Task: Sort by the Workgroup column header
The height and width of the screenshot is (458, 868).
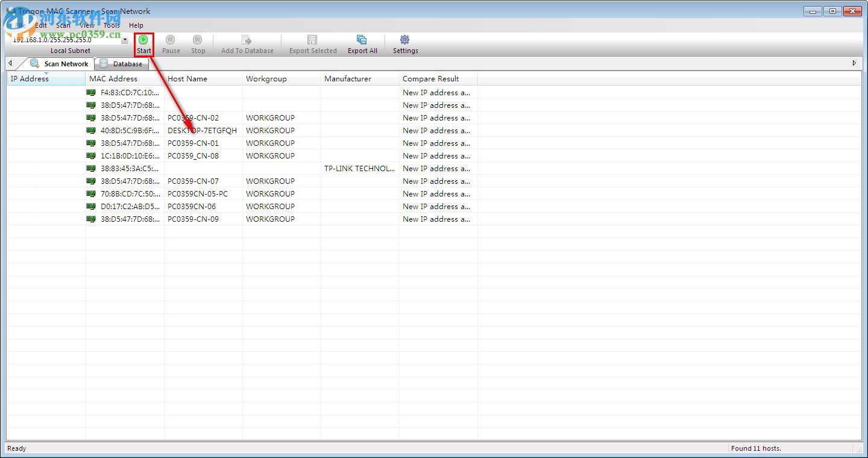Action: pyautogui.click(x=281, y=79)
